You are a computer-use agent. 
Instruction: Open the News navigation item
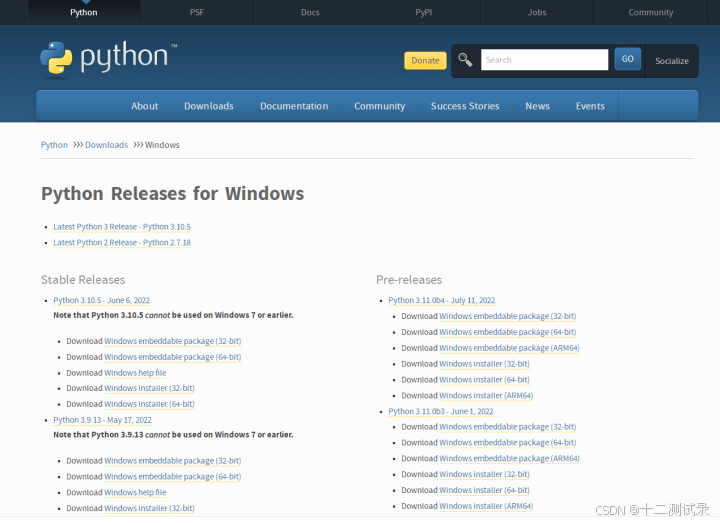click(x=537, y=106)
